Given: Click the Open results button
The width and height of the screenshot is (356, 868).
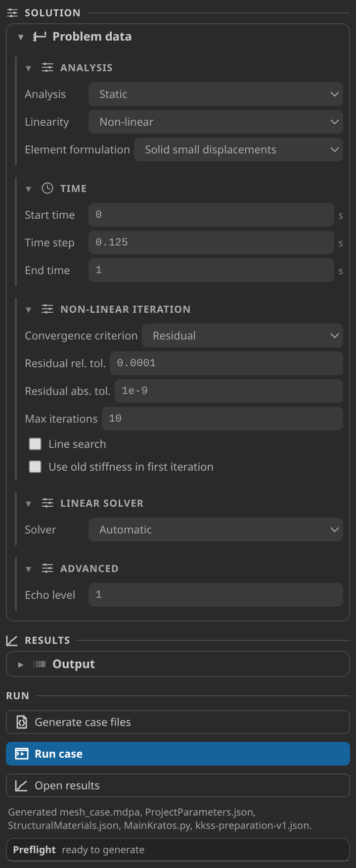Looking at the screenshot, I should [x=178, y=785].
